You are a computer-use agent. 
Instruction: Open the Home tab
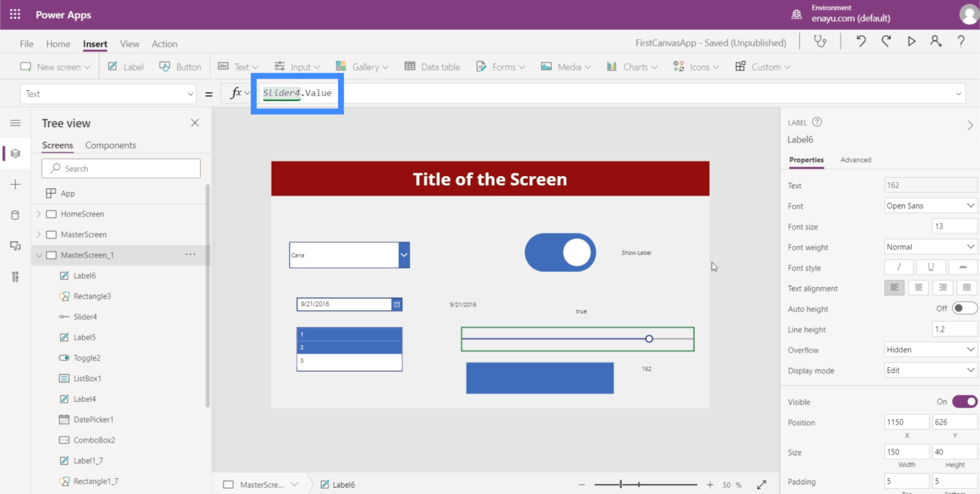58,44
